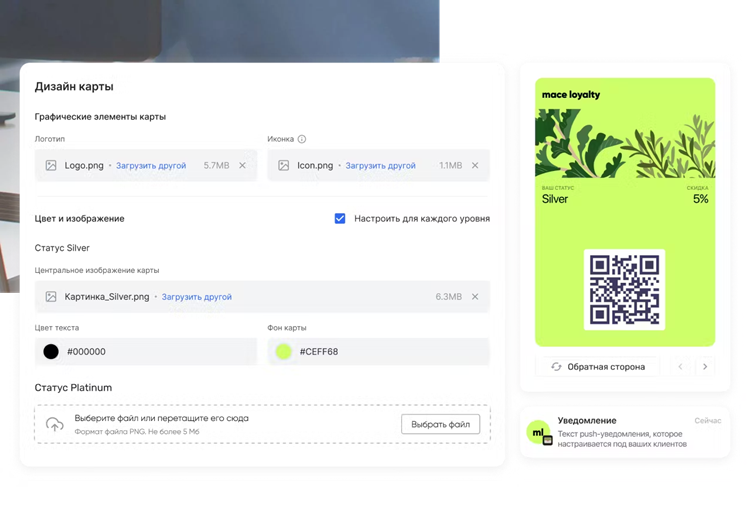Click the QR code on card preview
This screenshot has width=750, height=527.
(624, 290)
